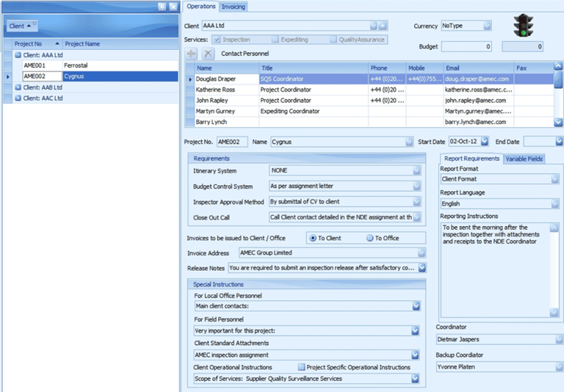Sort contacts by Phone column header

(x=387, y=68)
